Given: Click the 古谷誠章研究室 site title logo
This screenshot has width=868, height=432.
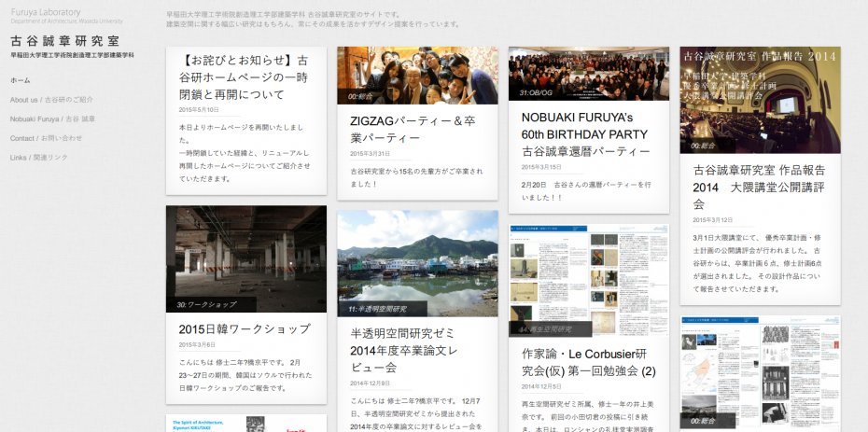Looking at the screenshot, I should 64,41.
